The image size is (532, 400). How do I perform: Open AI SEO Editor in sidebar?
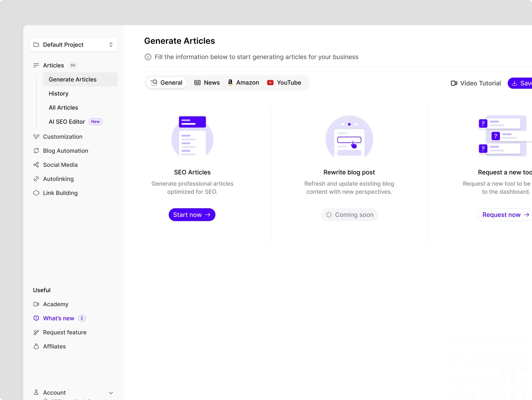click(67, 122)
